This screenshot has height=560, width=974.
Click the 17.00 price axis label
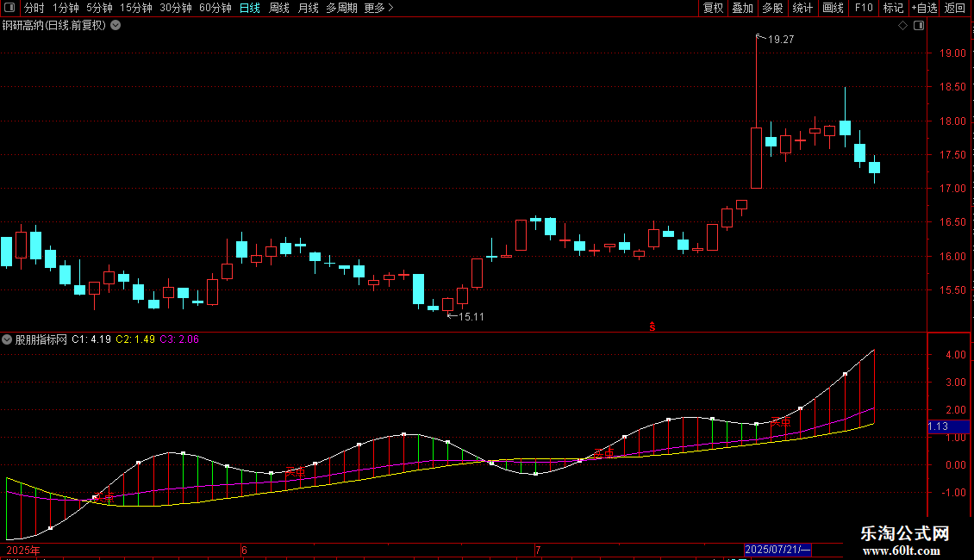point(952,188)
